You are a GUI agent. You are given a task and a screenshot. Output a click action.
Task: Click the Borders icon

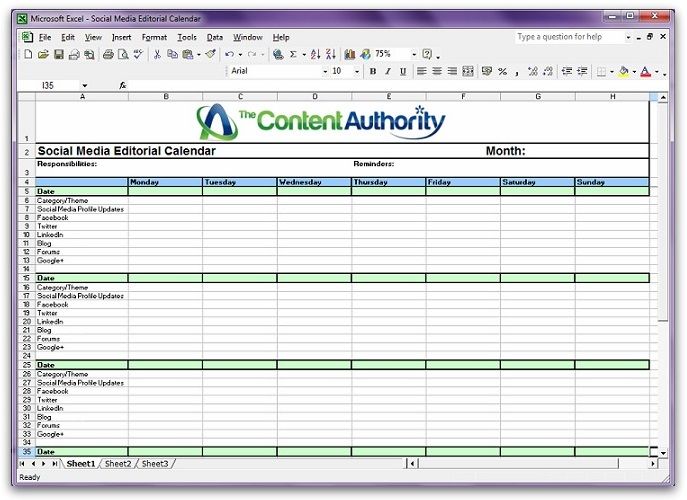tap(602, 71)
